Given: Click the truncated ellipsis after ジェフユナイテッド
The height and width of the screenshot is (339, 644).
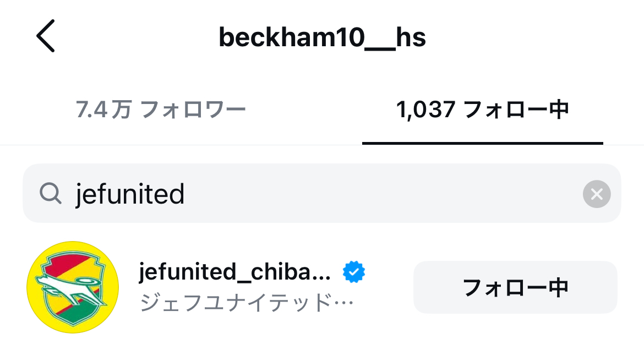Looking at the screenshot, I should pos(344,303).
